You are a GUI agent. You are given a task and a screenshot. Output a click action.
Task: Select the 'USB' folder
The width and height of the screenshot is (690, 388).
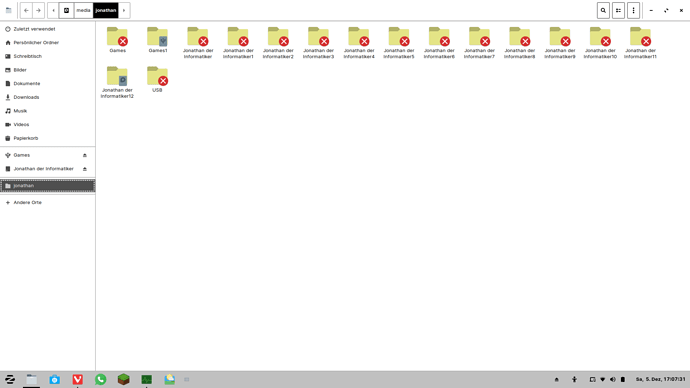158,79
